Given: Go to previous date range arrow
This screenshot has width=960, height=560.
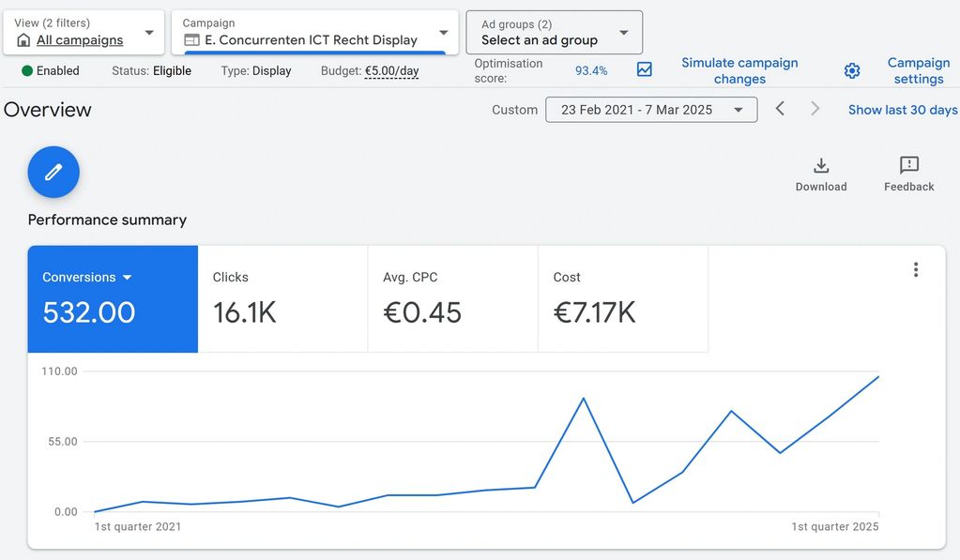Looking at the screenshot, I should tap(780, 109).
